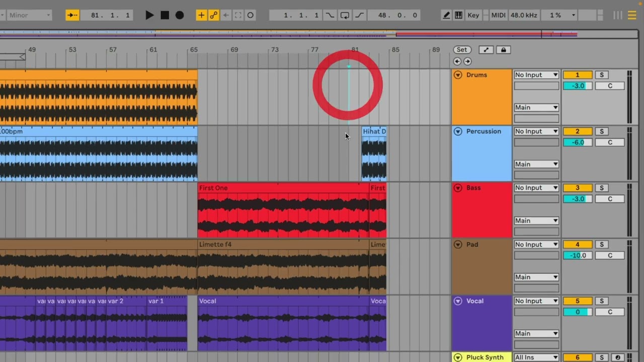The image size is (644, 362).
Task: Toggle the Automation Arm button
Action: click(214, 15)
